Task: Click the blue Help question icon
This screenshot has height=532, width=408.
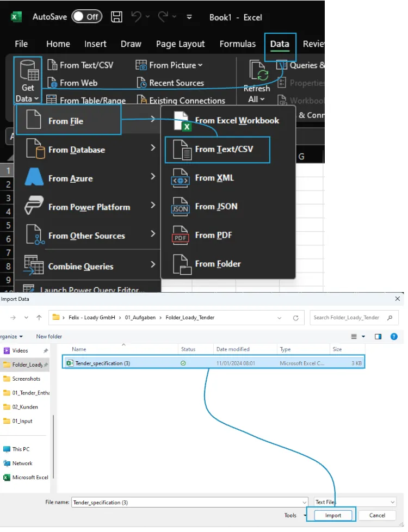Action: pyautogui.click(x=394, y=337)
